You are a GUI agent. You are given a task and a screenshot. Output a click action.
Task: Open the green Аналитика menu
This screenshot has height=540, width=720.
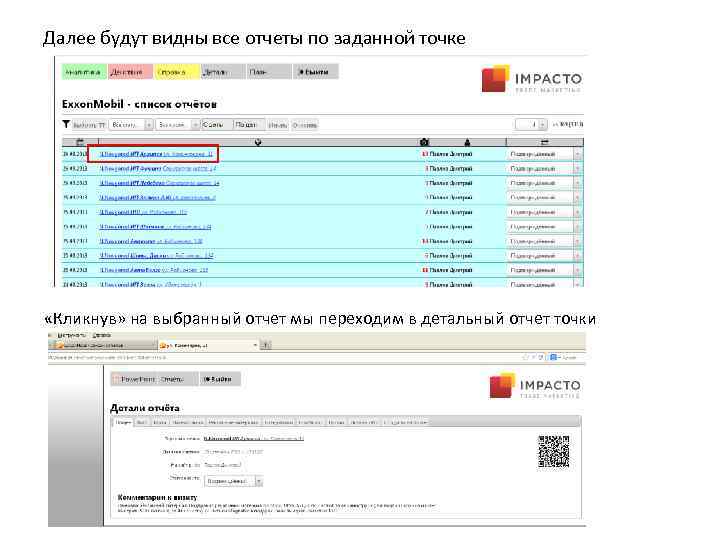pos(84,72)
